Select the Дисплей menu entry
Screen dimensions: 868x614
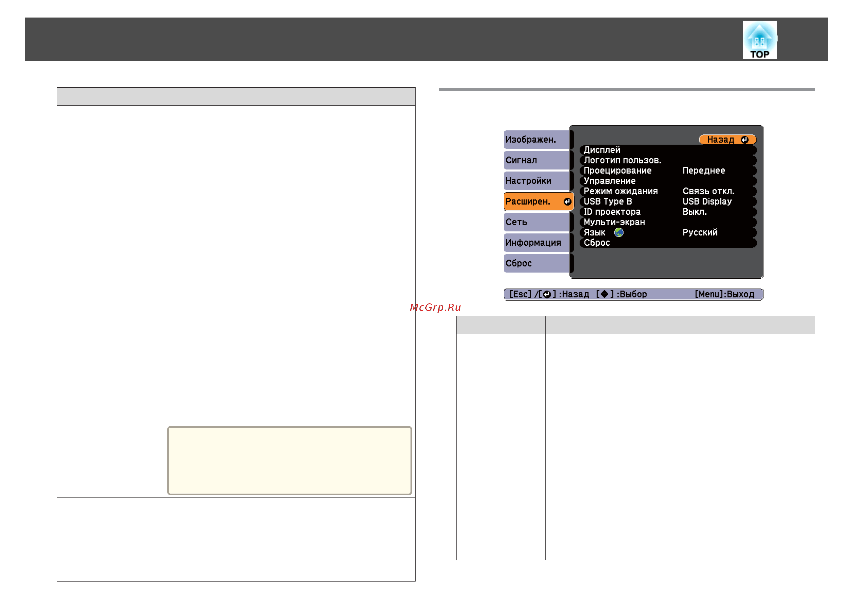click(668, 150)
